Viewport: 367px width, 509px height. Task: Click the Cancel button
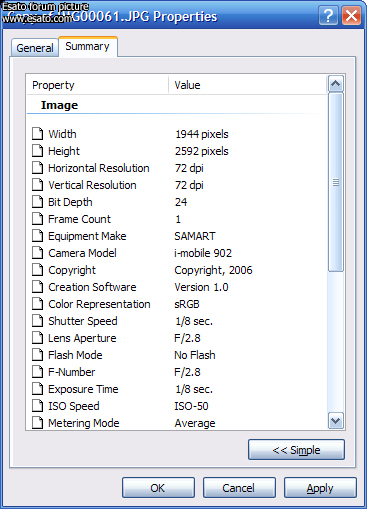(239, 488)
